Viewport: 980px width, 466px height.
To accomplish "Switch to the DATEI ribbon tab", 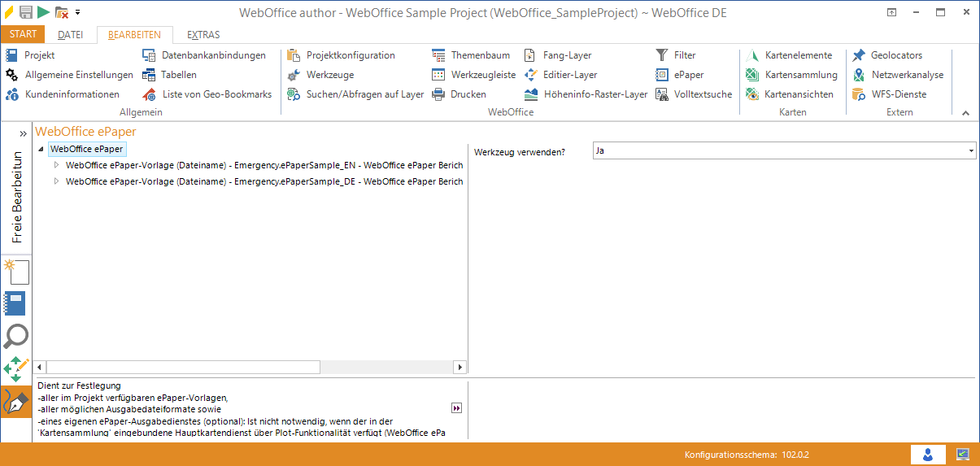I will [x=71, y=35].
